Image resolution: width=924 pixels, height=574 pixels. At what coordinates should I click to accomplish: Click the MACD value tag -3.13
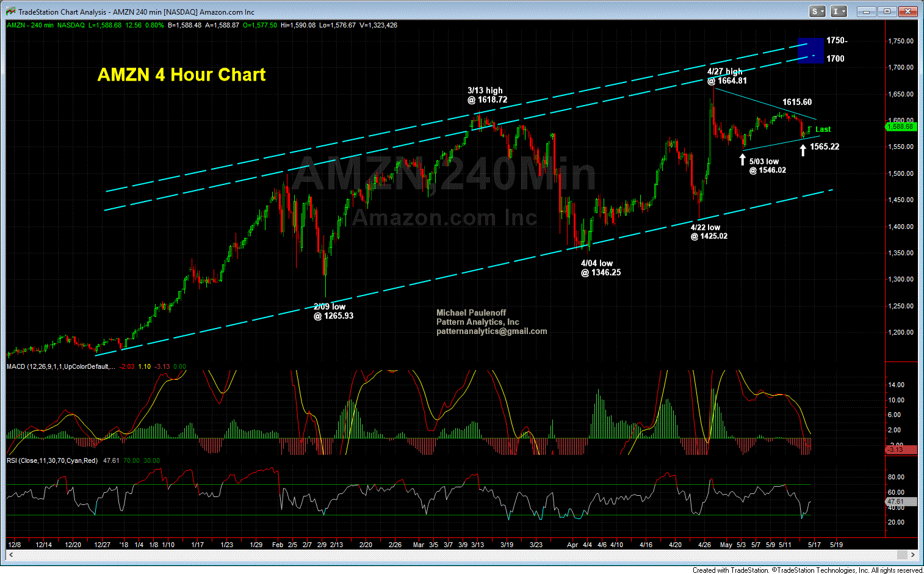[x=901, y=450]
